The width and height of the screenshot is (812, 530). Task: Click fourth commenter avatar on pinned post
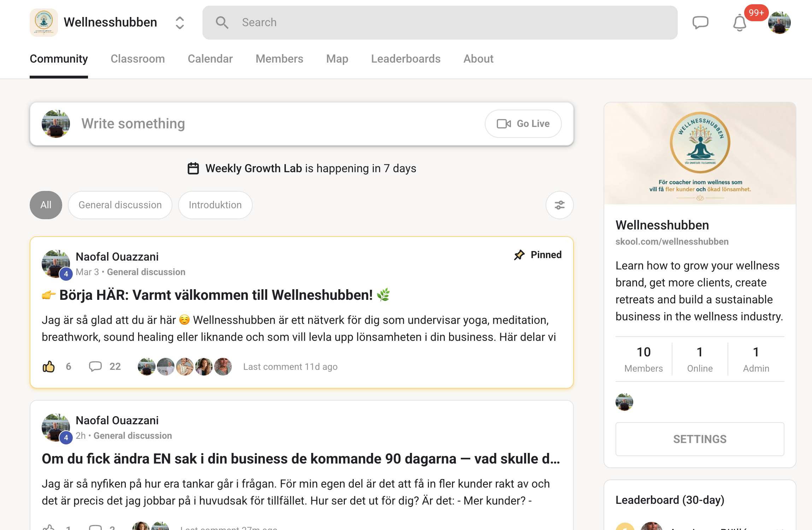tap(204, 367)
